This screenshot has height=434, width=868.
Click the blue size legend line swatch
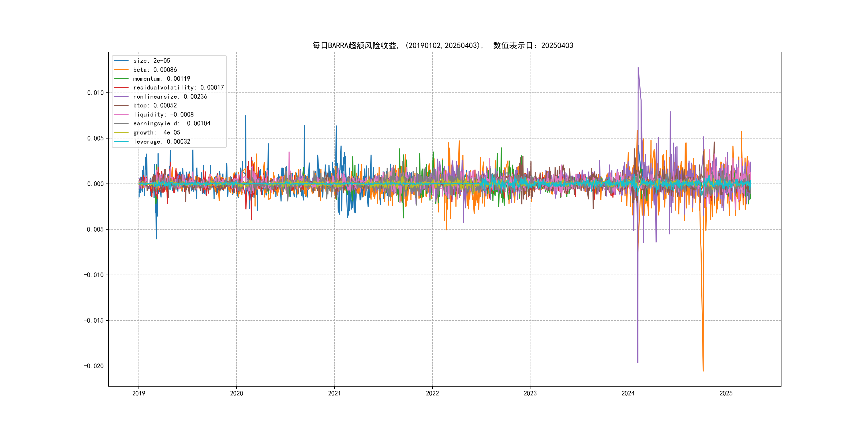click(121, 61)
